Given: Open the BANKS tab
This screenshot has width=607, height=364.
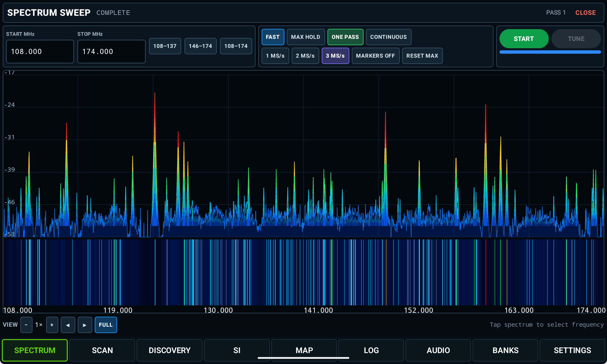Looking at the screenshot, I should coord(505,350).
